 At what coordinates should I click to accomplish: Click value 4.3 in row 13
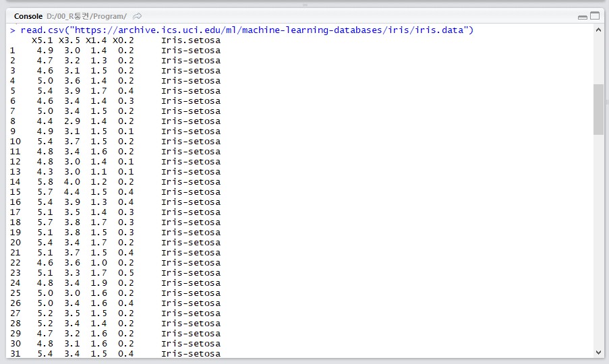45,171
